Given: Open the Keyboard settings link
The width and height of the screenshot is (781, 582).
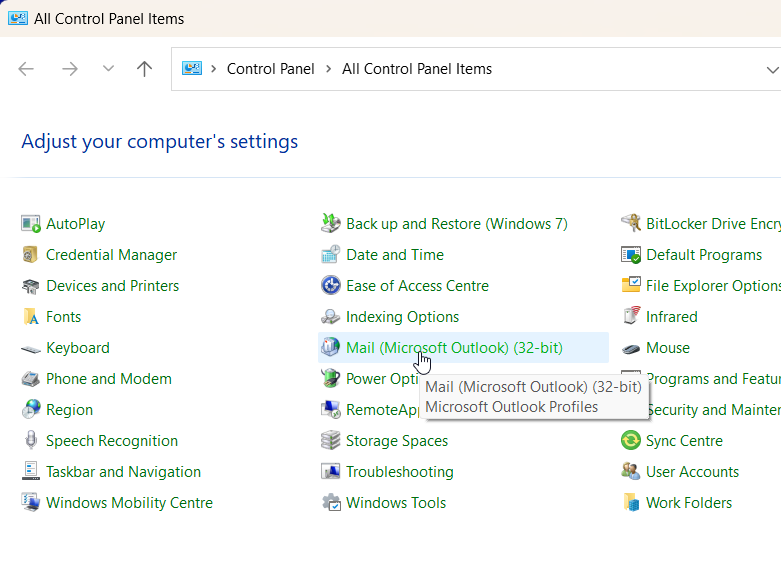Looking at the screenshot, I should pos(78,348).
